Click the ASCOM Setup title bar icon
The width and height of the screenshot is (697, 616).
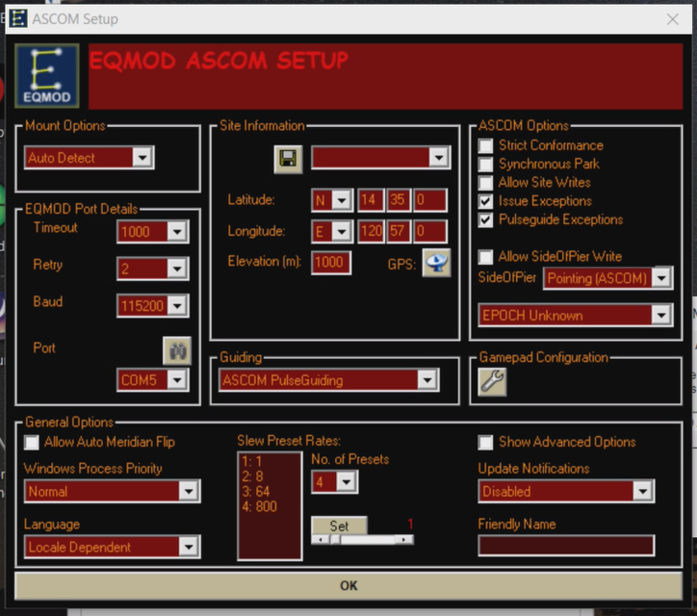pyautogui.click(x=18, y=18)
